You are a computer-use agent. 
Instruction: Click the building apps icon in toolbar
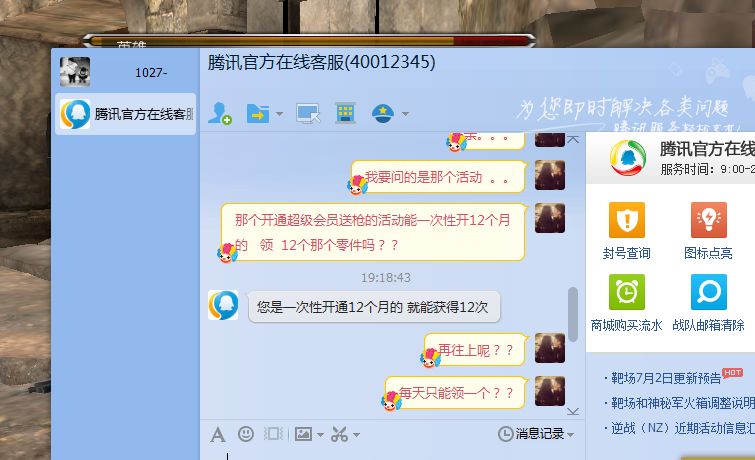coord(345,113)
